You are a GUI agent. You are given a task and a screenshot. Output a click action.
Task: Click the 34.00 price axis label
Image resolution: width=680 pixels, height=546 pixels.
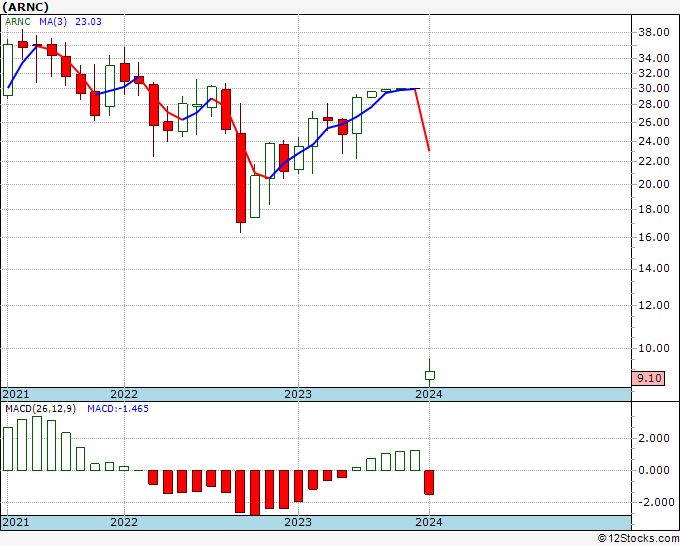(x=654, y=58)
